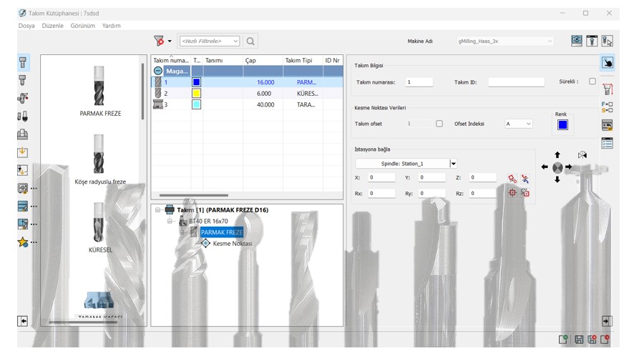
Task: Click the red crosshair target icon
Action: pyautogui.click(x=512, y=192)
